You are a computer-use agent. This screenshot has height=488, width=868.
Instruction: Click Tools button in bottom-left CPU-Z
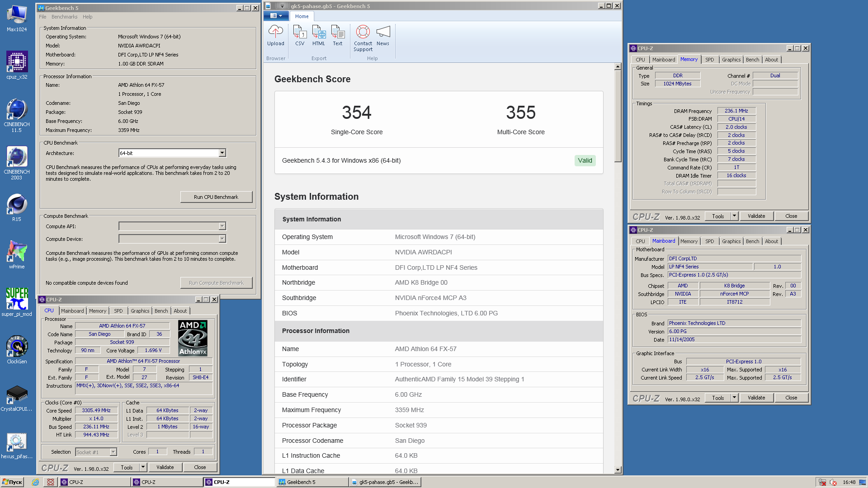point(127,468)
